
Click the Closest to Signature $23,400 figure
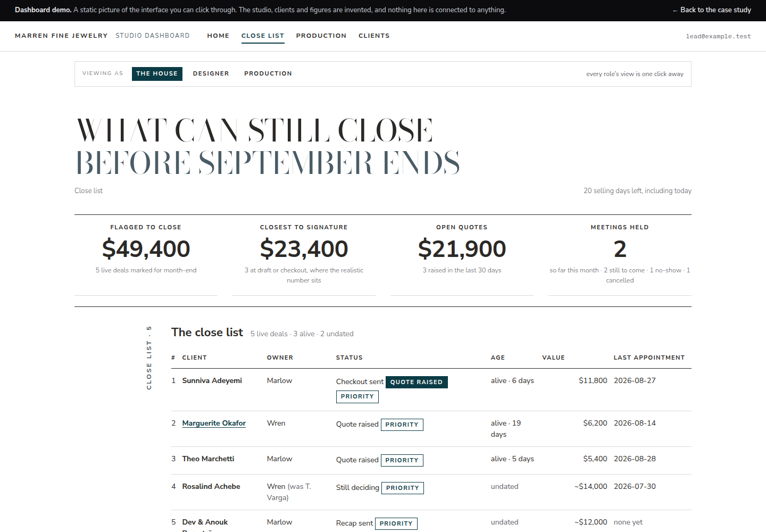304,249
